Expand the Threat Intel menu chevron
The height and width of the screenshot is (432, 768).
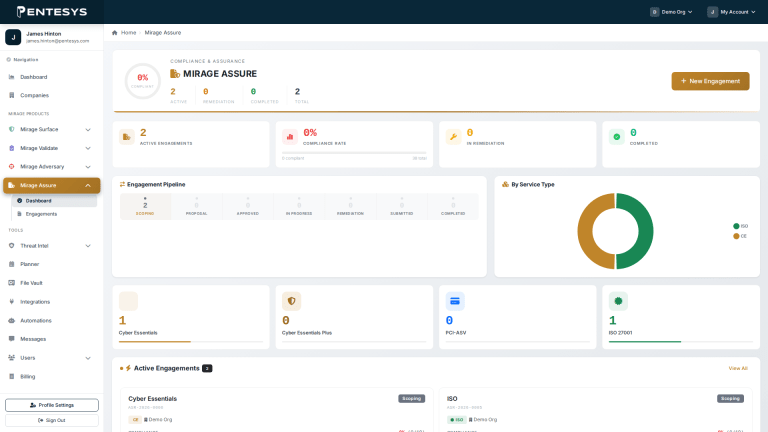(x=88, y=246)
